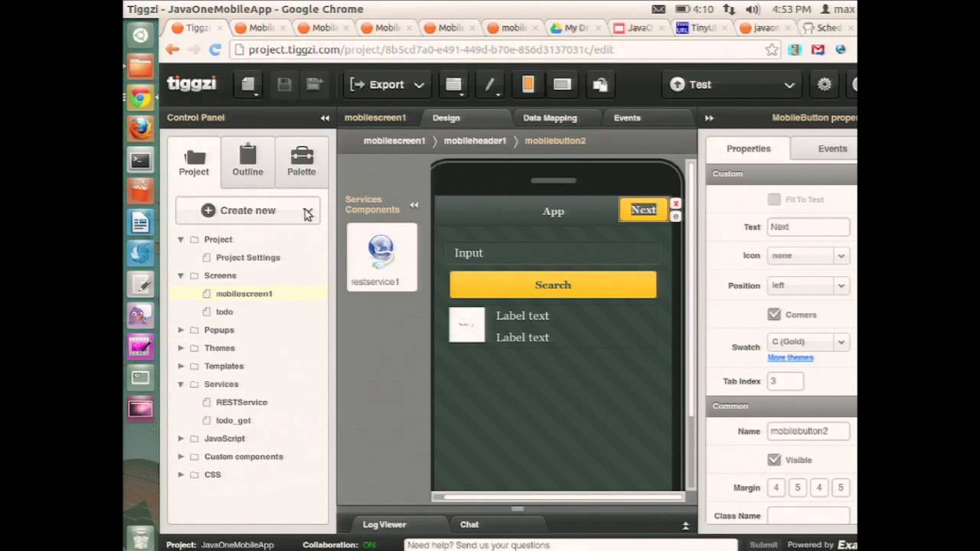980x551 pixels.
Task: Open the Outline clipboard panel
Action: pos(247,161)
